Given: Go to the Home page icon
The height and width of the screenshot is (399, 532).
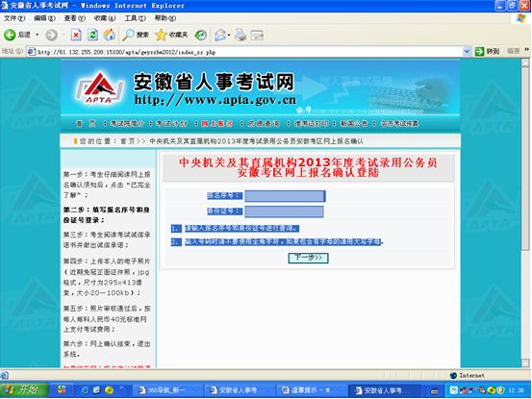Looking at the screenshot, I should [110, 35].
